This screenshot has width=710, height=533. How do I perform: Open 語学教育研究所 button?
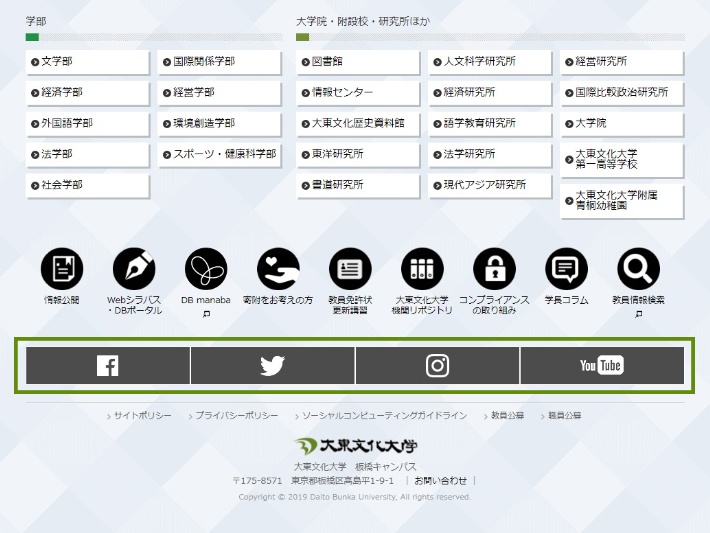point(490,123)
